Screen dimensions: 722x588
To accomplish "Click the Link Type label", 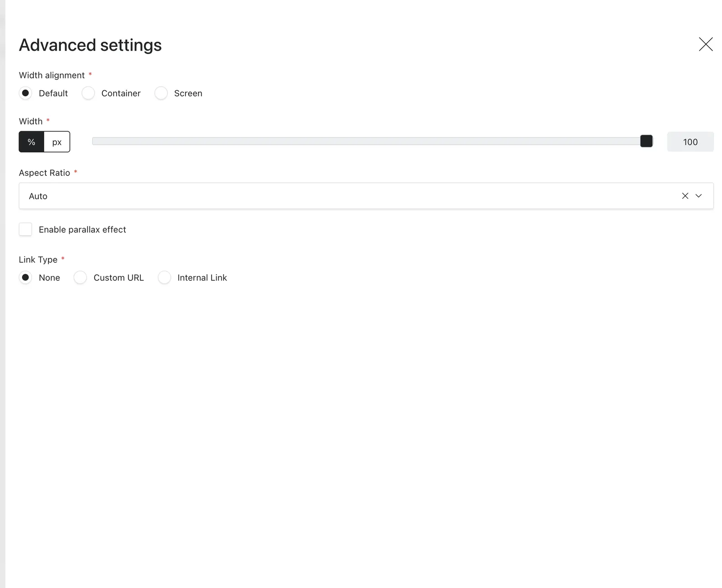I will tap(38, 260).
